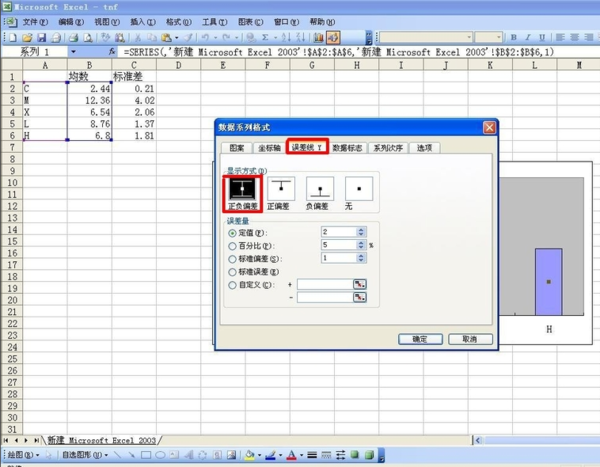Select the Arrow drawing tool

pos(131,455)
